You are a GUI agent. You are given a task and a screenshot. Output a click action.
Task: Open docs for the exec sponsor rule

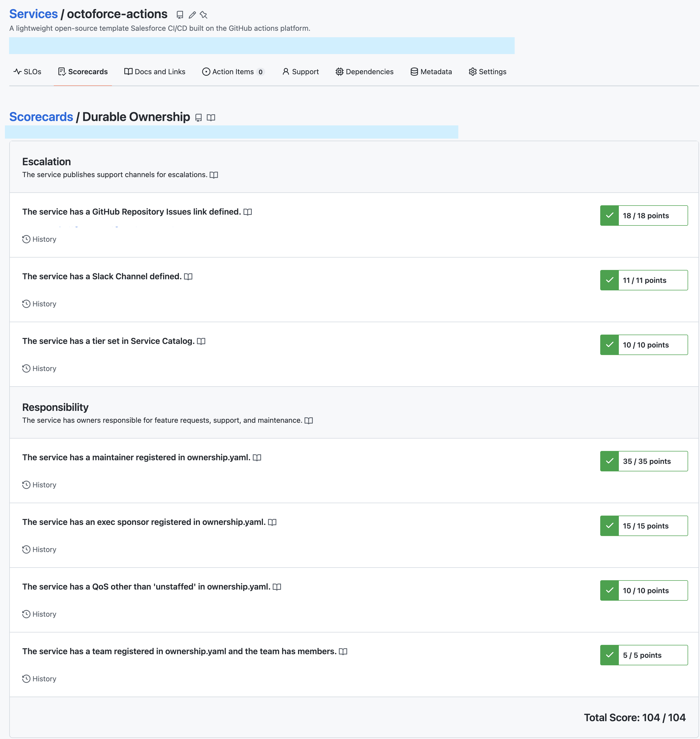[272, 522]
